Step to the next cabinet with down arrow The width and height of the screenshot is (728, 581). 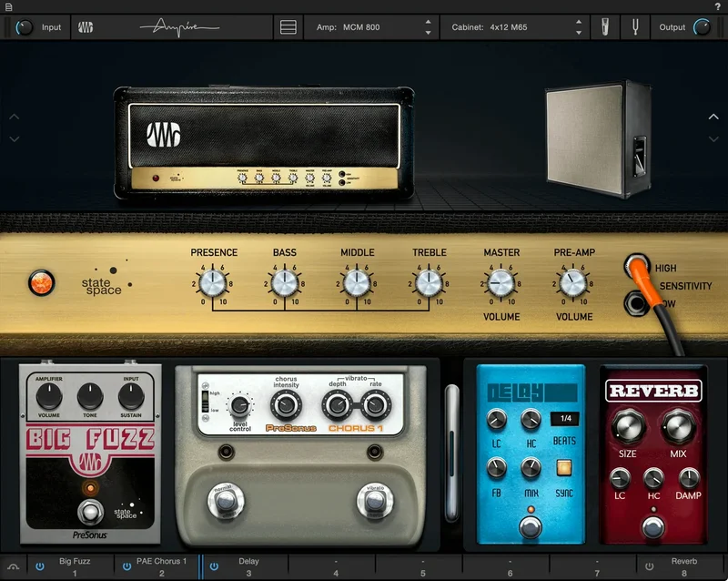[579, 33]
